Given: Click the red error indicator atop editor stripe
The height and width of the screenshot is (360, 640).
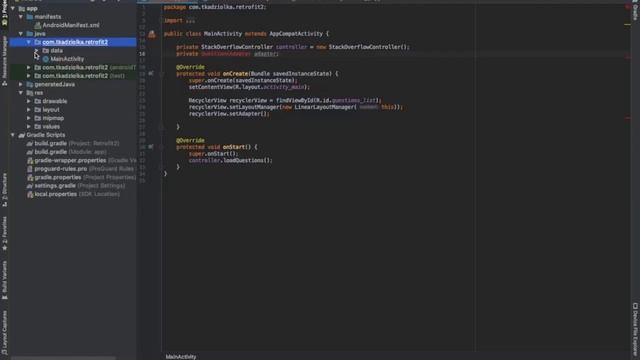Looking at the screenshot, I should click(628, 7).
